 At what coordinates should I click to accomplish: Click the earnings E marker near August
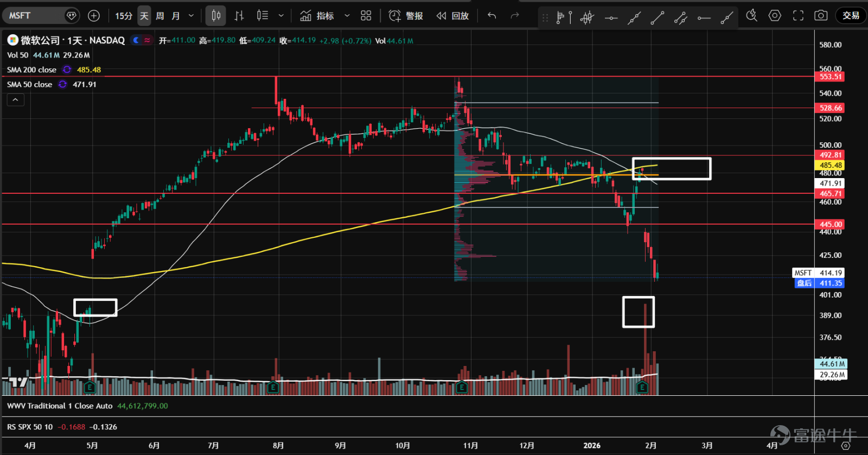tap(273, 387)
